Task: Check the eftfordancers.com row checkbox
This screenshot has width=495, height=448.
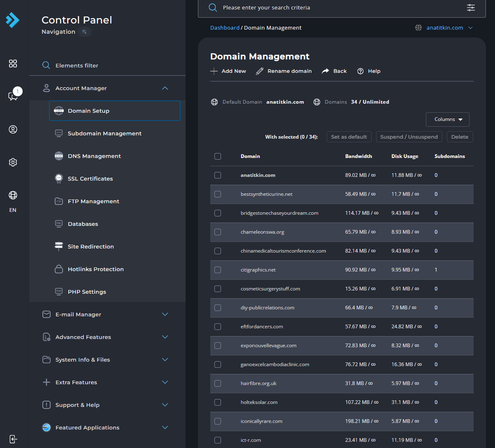Action: [x=218, y=327]
